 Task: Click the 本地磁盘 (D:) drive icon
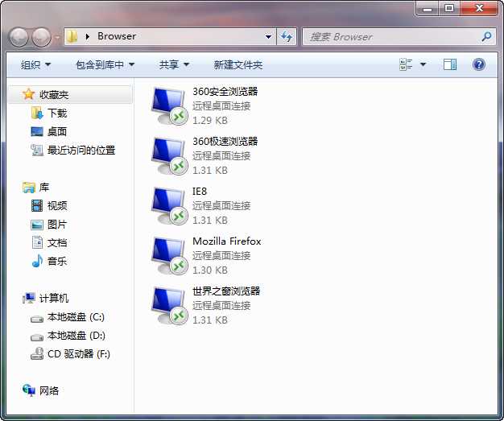(37, 337)
